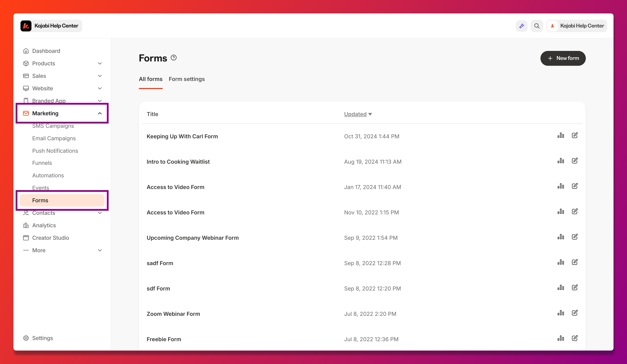
Task: Open the Intro to Cooking Waitlist title
Action: pyautogui.click(x=178, y=162)
